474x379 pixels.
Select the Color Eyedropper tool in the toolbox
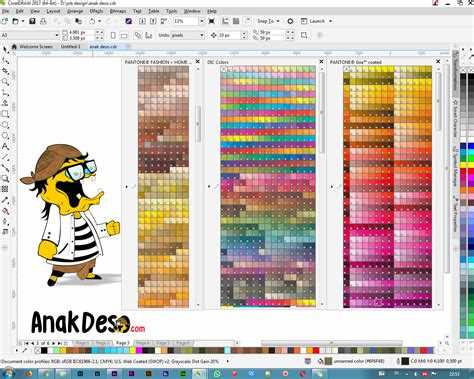coord(5,200)
